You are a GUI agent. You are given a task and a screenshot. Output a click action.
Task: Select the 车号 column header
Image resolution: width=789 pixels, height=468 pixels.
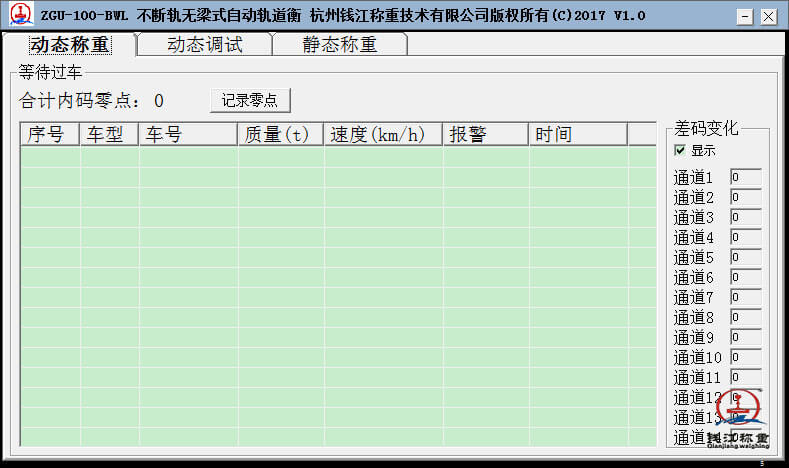tap(188, 134)
